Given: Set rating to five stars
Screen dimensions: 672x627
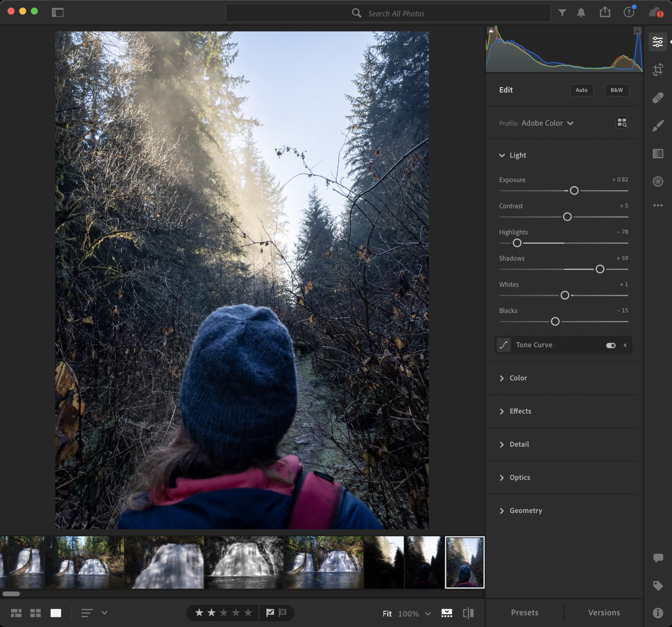Looking at the screenshot, I should coord(248,613).
